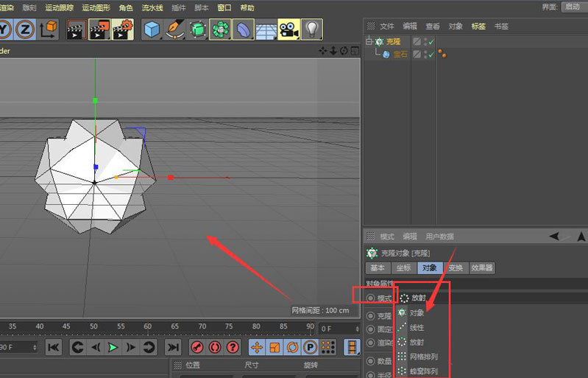Viewport: 588px width, 378px height.
Task: Click the coordinate system axis cube icon
Action: [x=49, y=29]
